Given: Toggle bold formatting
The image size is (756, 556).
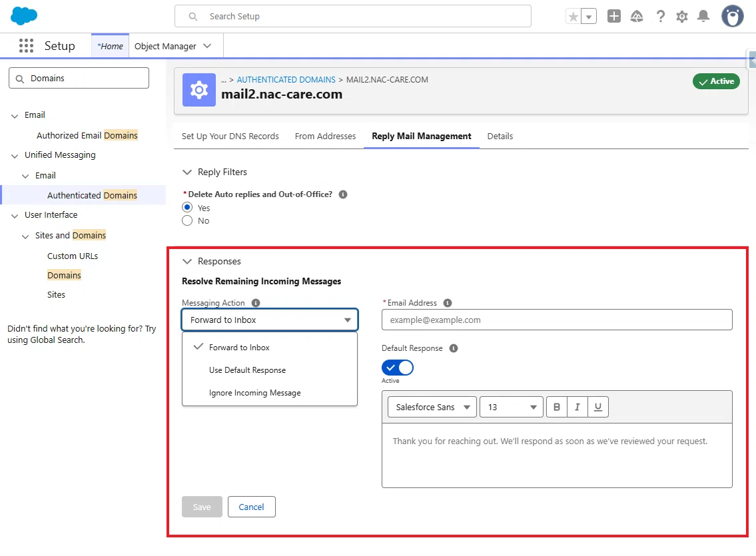Looking at the screenshot, I should [x=557, y=407].
